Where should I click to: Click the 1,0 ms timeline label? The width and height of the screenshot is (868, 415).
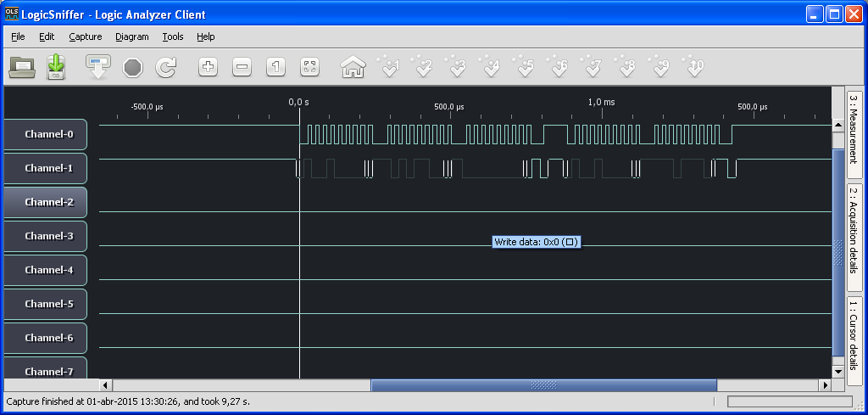pyautogui.click(x=601, y=103)
